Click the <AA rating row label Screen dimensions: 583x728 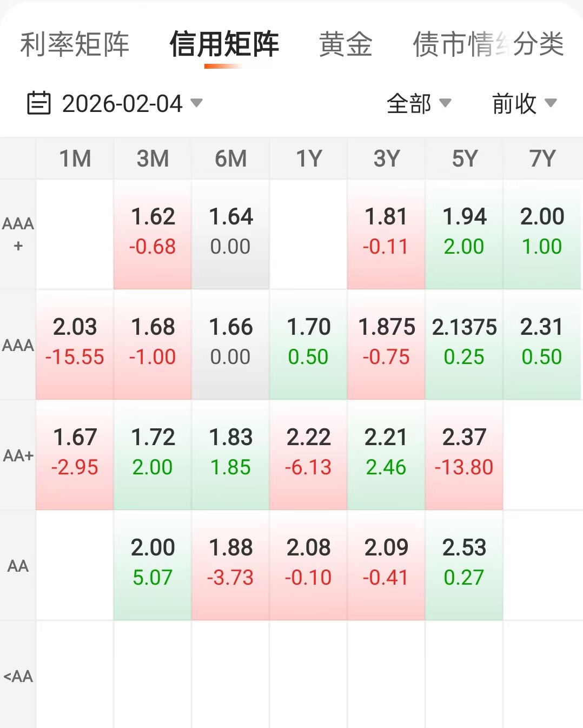click(18, 676)
